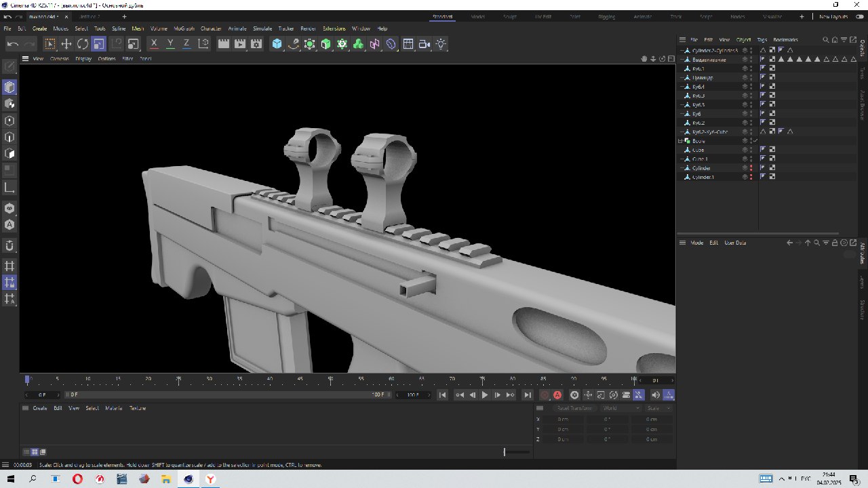Toggle the Y axis lock
Image resolution: width=868 pixels, height=488 pixels.
pyautogui.click(x=170, y=44)
